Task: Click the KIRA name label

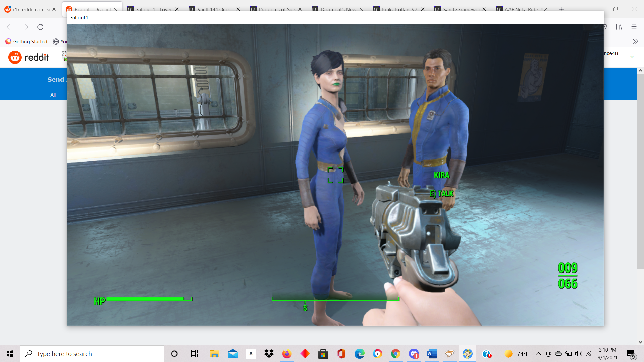Action: (441, 175)
